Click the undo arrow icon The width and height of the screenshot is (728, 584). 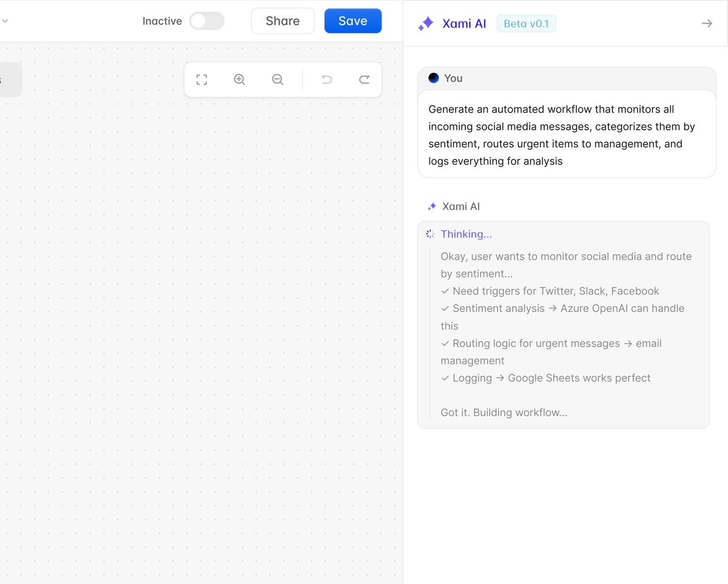[x=326, y=79]
